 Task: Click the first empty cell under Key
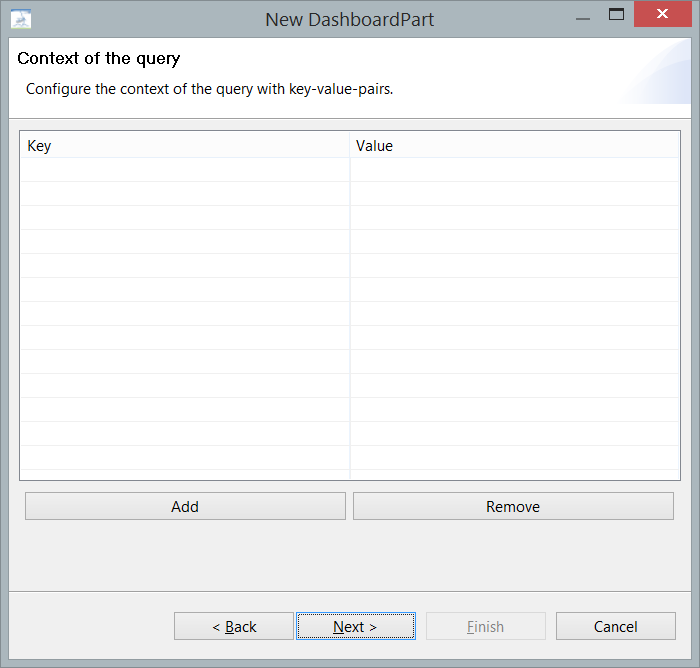[185, 169]
